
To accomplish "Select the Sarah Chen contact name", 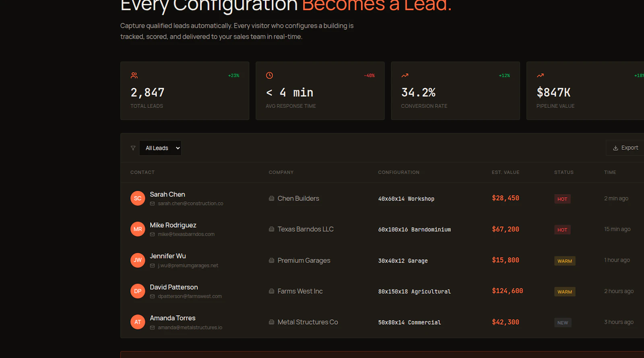I will [167, 195].
